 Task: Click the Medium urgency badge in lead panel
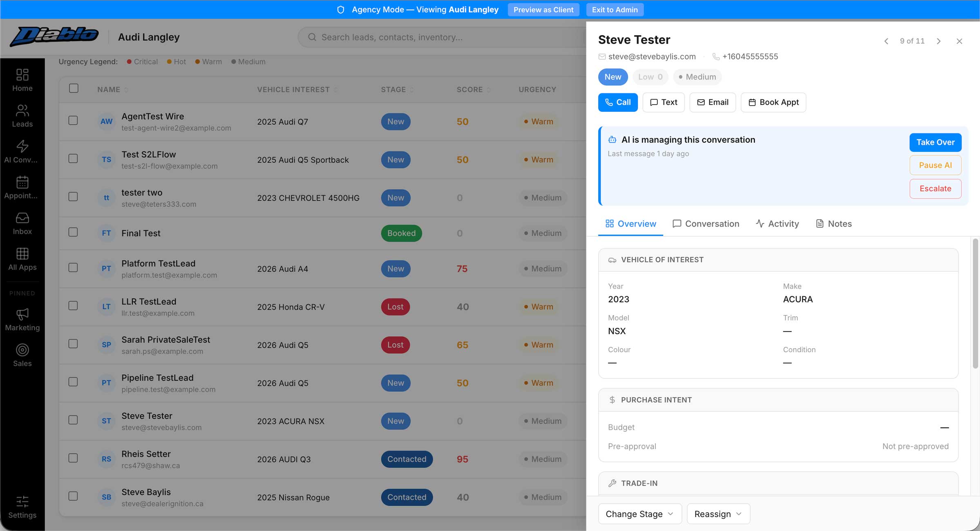(x=697, y=77)
